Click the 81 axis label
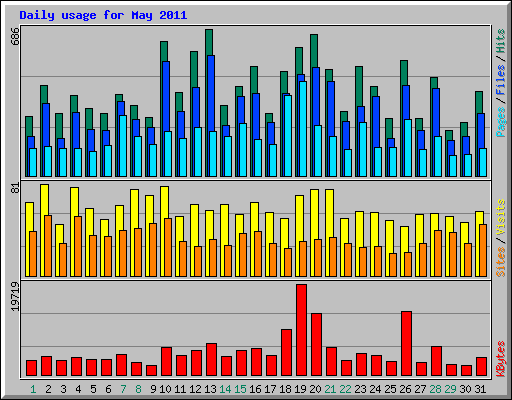This screenshot has height=400, width=512. click(15, 188)
